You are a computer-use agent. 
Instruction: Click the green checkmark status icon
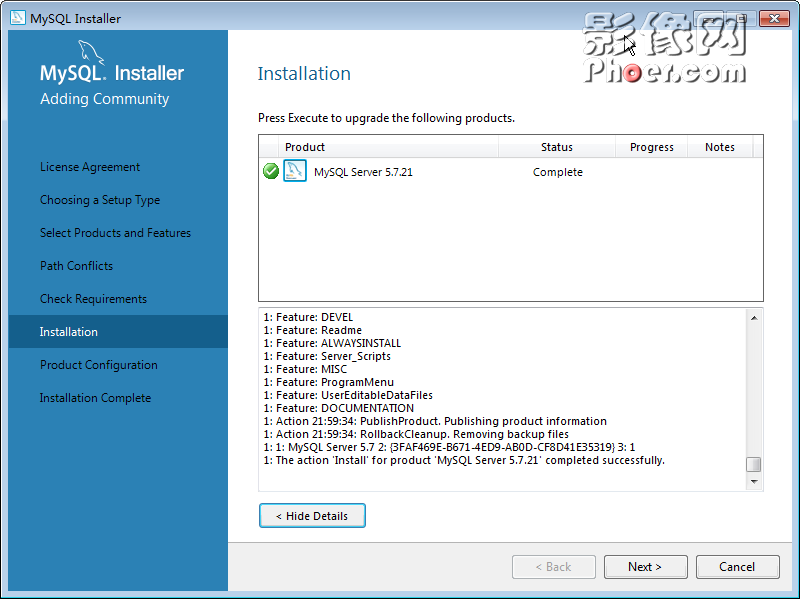pos(270,171)
